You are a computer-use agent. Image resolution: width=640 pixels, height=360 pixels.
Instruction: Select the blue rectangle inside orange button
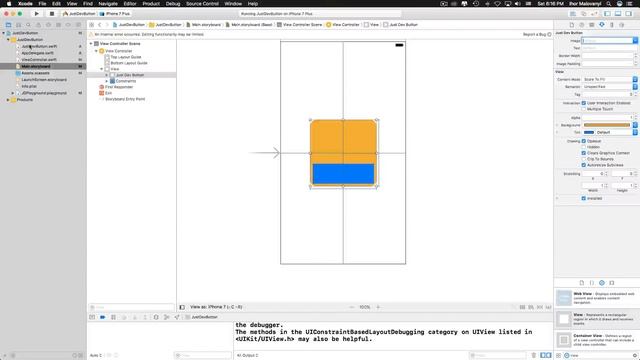tap(343, 174)
